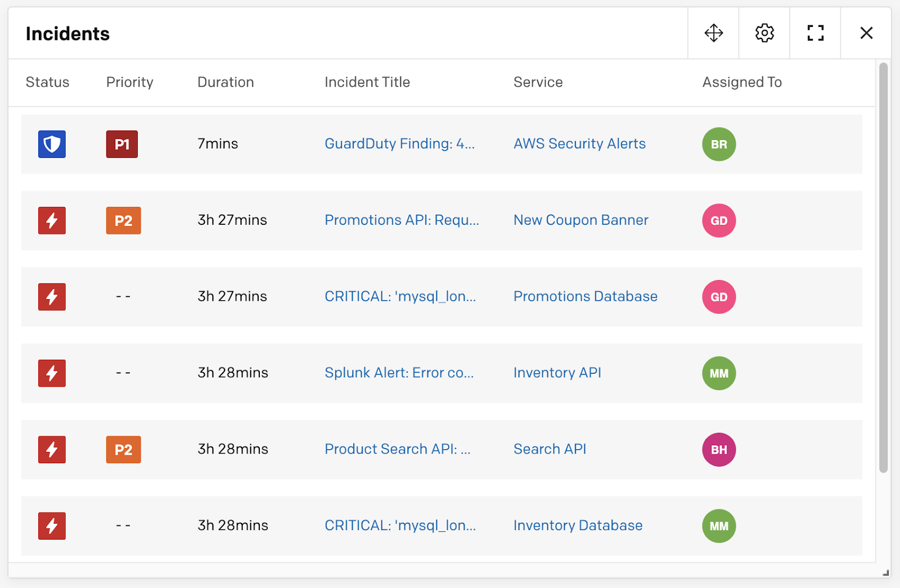
Task: Click GD avatar on Promotions Database row
Action: 719,297
